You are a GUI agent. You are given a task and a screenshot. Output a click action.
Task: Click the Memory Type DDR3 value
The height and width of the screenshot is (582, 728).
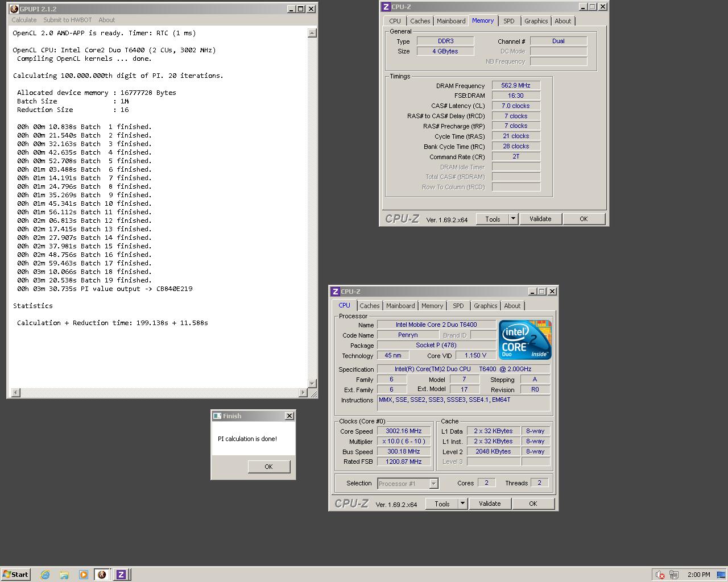[x=445, y=41]
